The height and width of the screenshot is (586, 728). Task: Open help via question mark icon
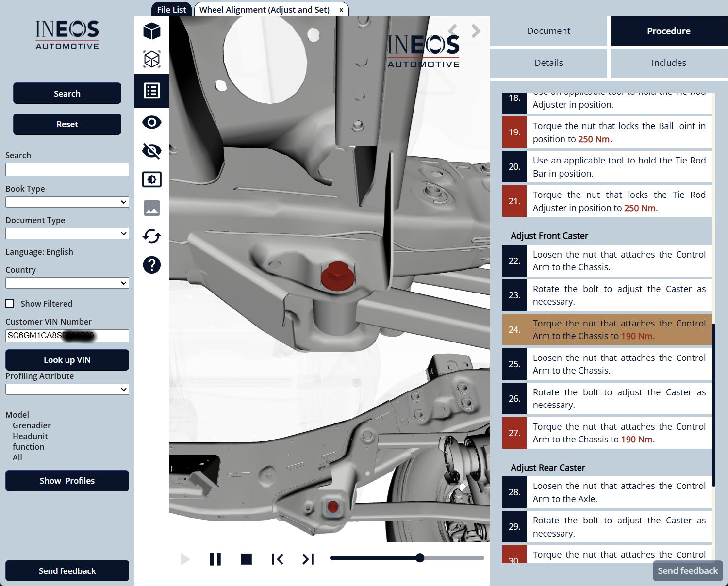click(x=152, y=265)
